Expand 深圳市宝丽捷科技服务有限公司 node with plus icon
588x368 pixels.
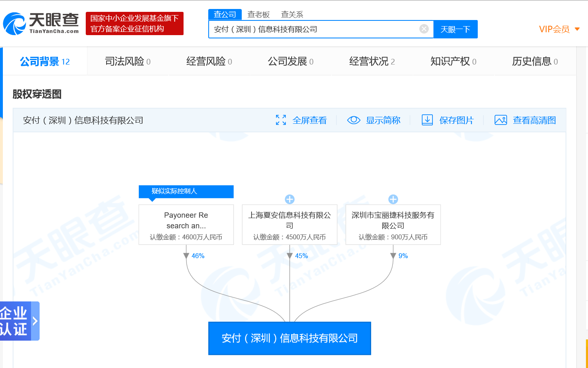(393, 199)
